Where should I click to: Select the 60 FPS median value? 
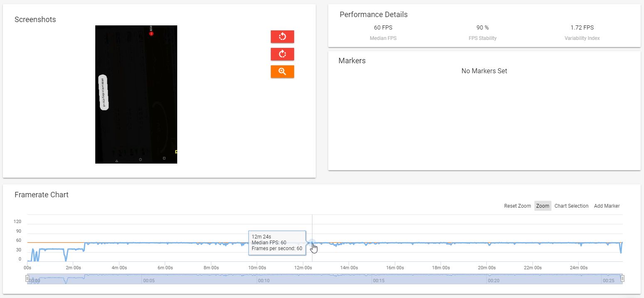pyautogui.click(x=383, y=28)
